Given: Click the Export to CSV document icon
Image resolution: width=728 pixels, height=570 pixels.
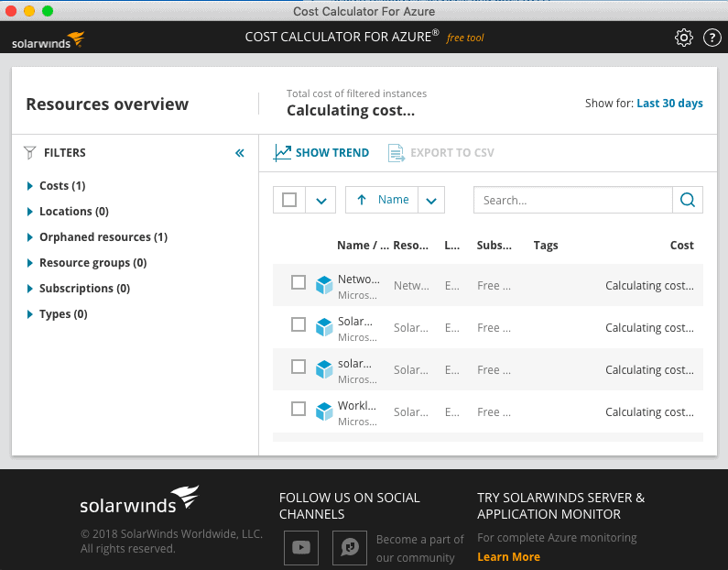Looking at the screenshot, I should pos(396,153).
